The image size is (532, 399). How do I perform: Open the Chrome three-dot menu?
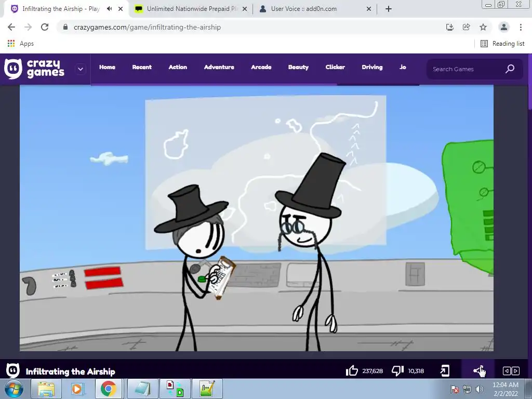[x=521, y=27]
